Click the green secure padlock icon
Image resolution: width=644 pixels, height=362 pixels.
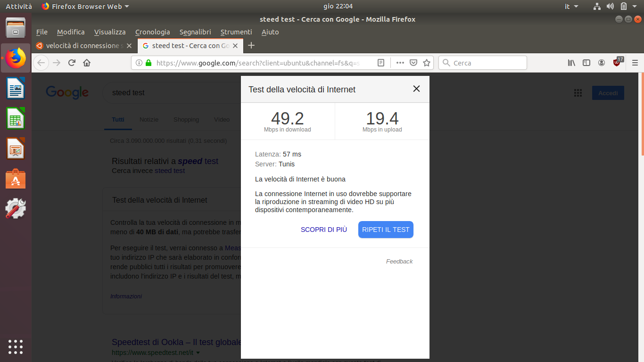click(149, 63)
